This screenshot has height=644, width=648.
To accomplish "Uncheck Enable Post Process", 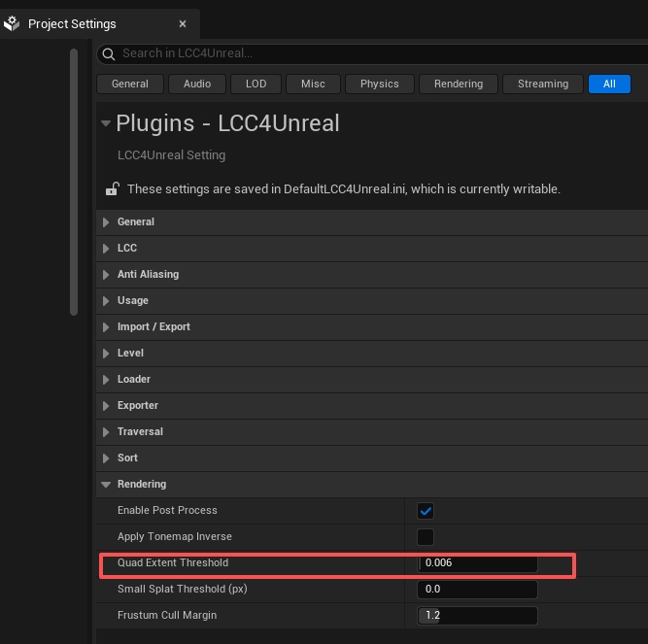I will (426, 511).
